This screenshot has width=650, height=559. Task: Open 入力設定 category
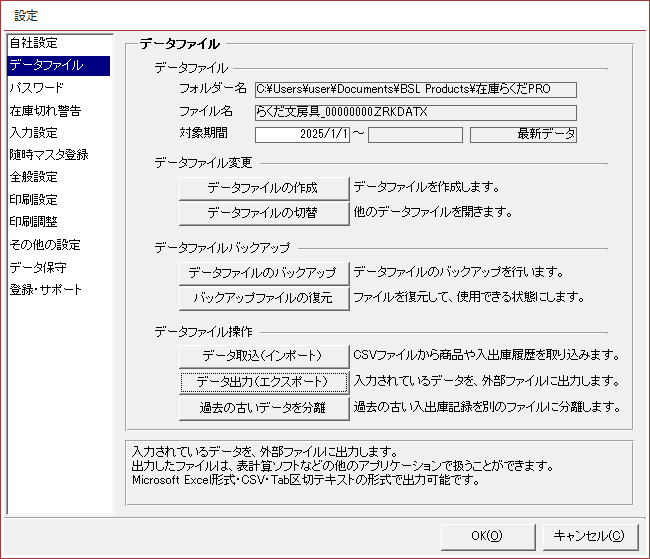point(34,132)
